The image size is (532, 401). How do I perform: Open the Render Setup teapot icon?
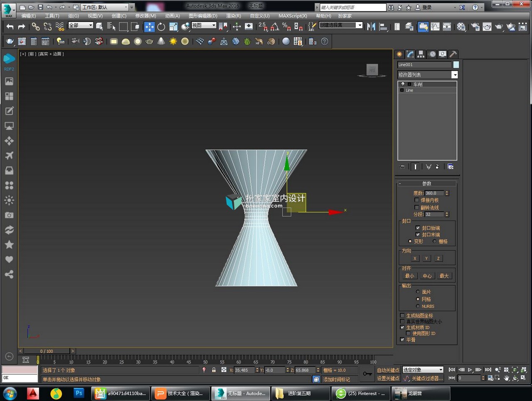[475, 27]
